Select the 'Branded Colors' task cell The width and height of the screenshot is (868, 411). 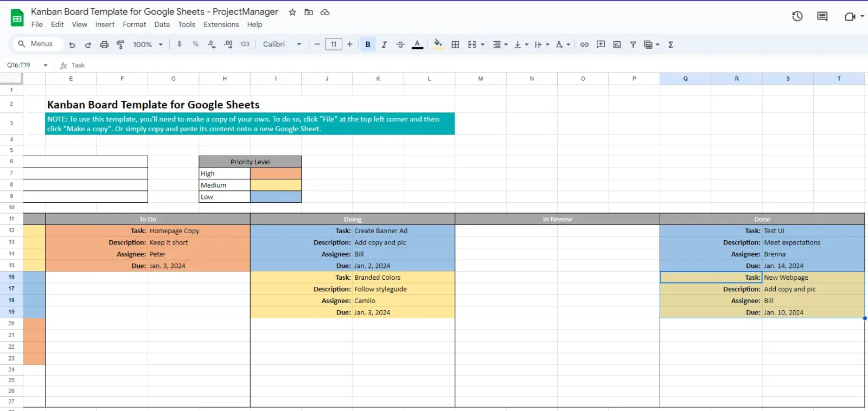[404, 278]
